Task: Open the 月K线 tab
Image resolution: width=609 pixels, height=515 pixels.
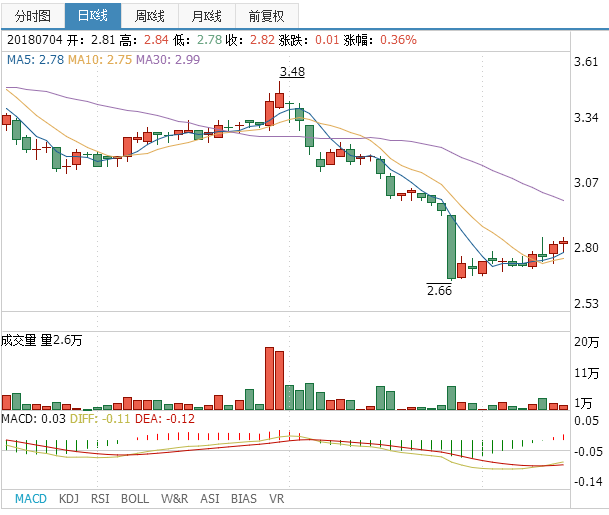Action: pyautogui.click(x=207, y=16)
